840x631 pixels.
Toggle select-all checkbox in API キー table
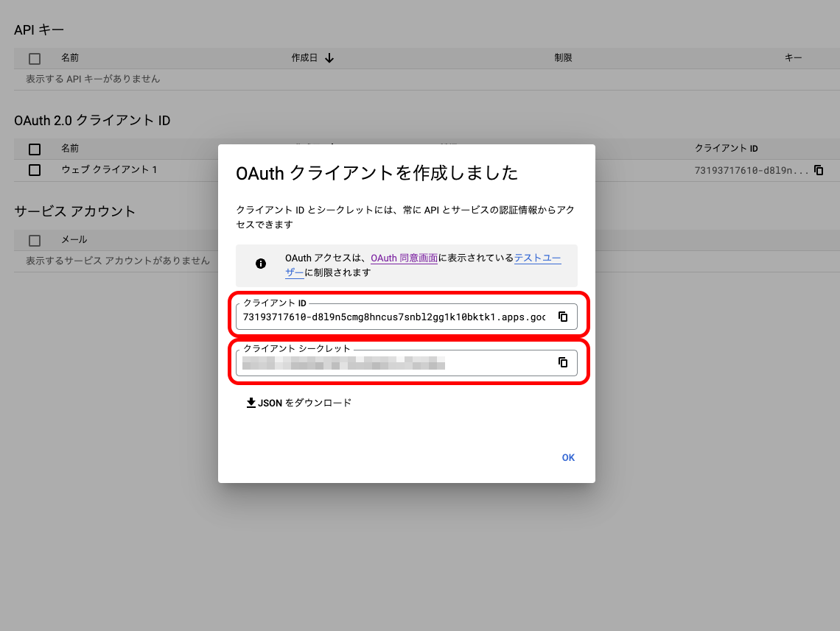pyautogui.click(x=35, y=58)
